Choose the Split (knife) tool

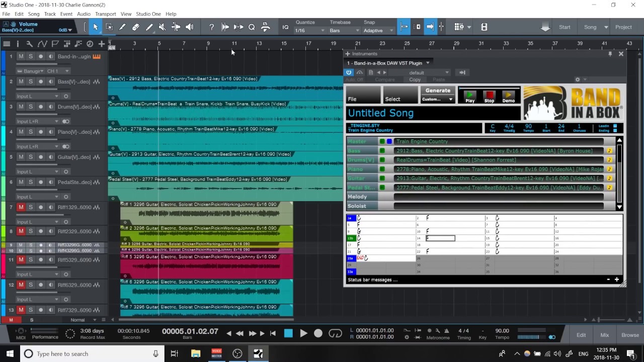click(122, 27)
